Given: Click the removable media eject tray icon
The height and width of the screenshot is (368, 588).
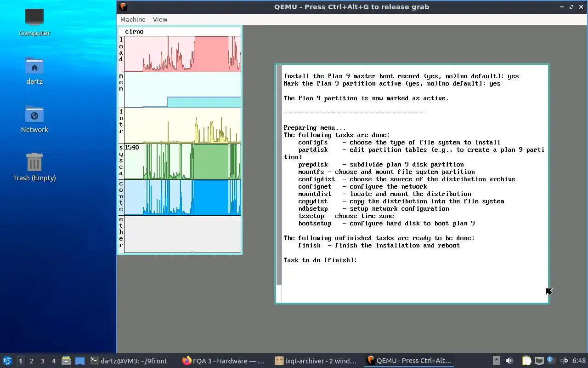Looking at the screenshot, I should tap(497, 361).
